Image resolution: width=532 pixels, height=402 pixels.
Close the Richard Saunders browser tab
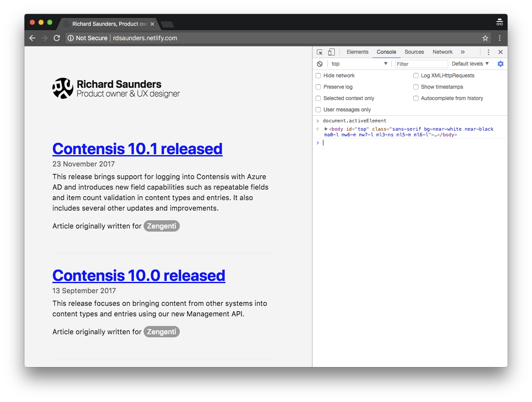click(x=152, y=24)
